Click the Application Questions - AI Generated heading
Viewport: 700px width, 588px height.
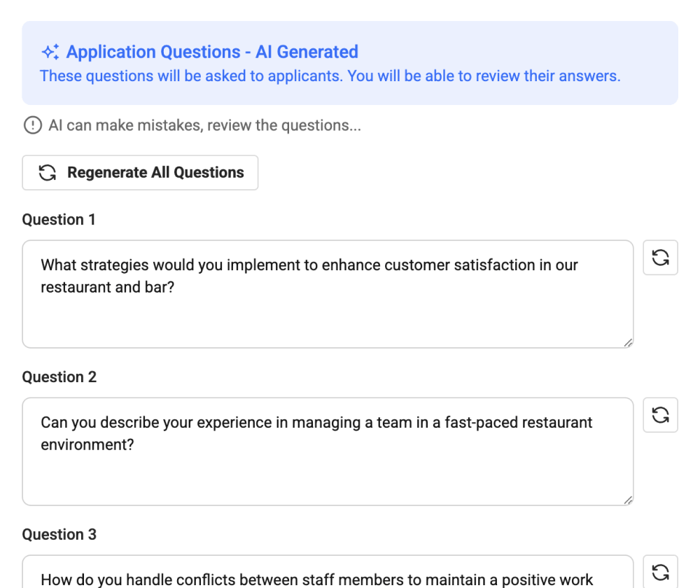[211, 51]
